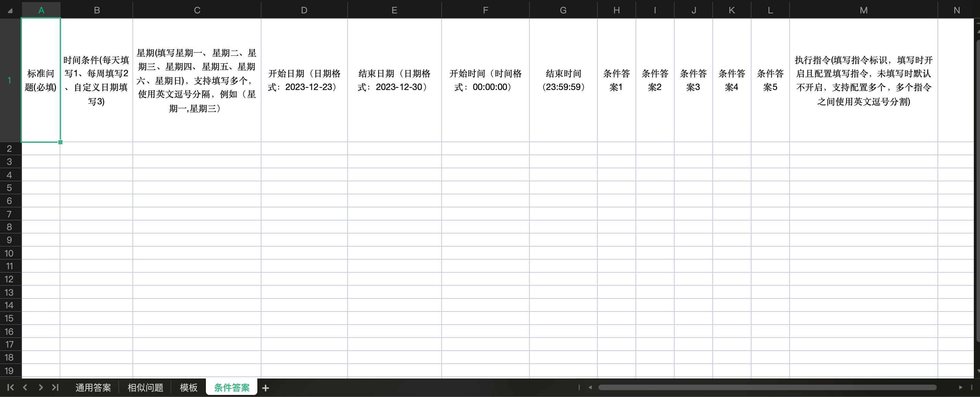Click the empty cell B2
The width and height of the screenshot is (980, 397).
click(x=97, y=148)
